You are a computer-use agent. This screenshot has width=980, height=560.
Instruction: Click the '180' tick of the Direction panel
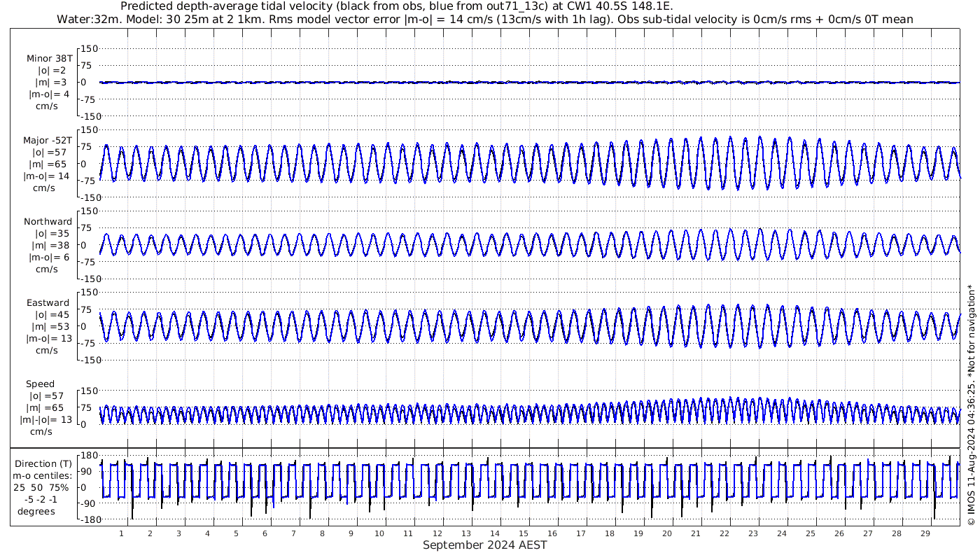point(90,456)
